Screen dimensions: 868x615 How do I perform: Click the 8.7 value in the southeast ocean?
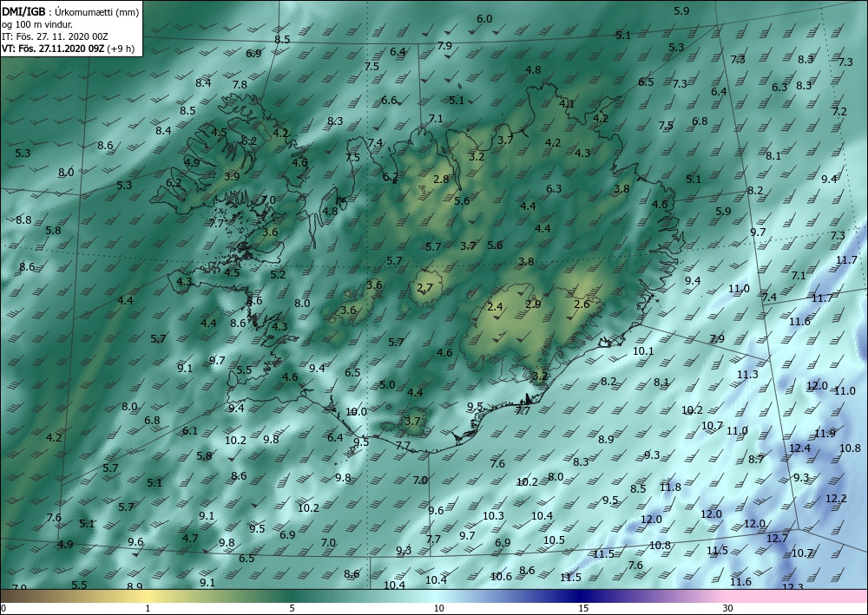756,459
